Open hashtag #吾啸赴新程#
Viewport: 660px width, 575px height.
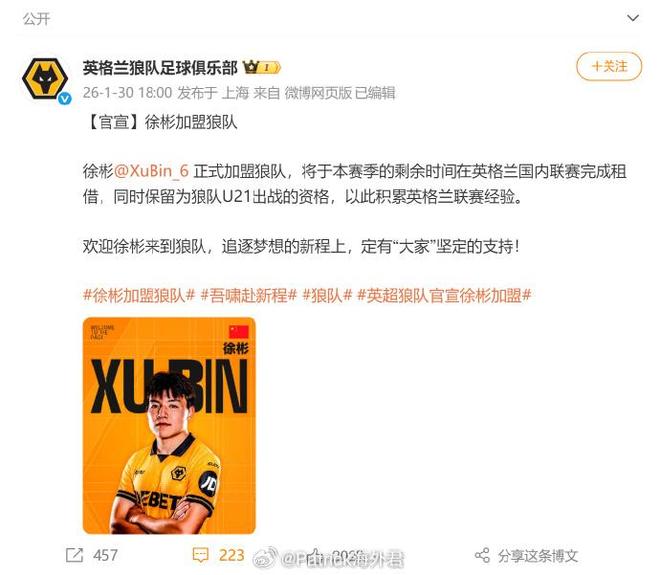(249, 295)
